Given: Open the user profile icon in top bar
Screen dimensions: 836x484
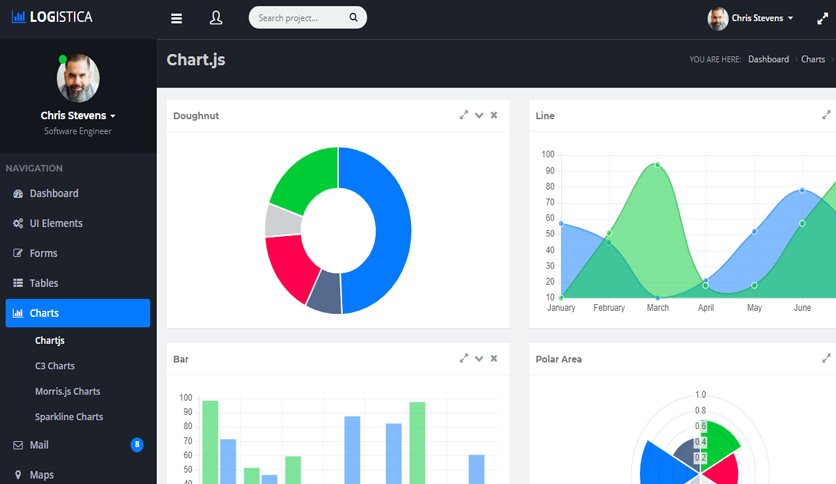Looking at the screenshot, I should [216, 18].
